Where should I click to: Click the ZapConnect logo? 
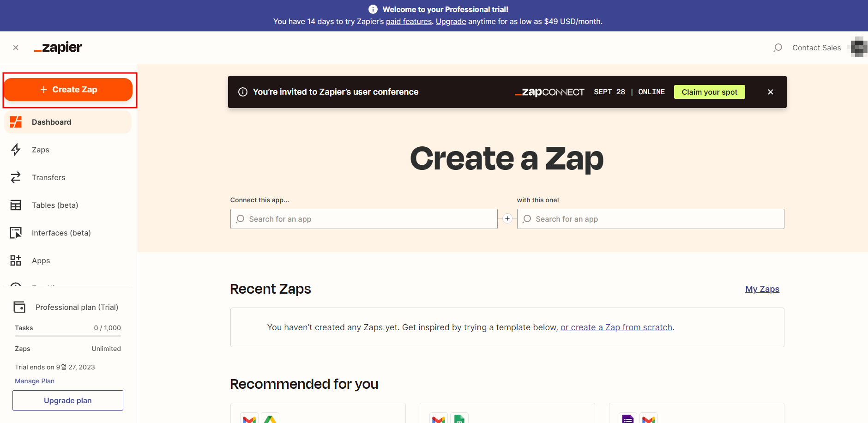(549, 92)
